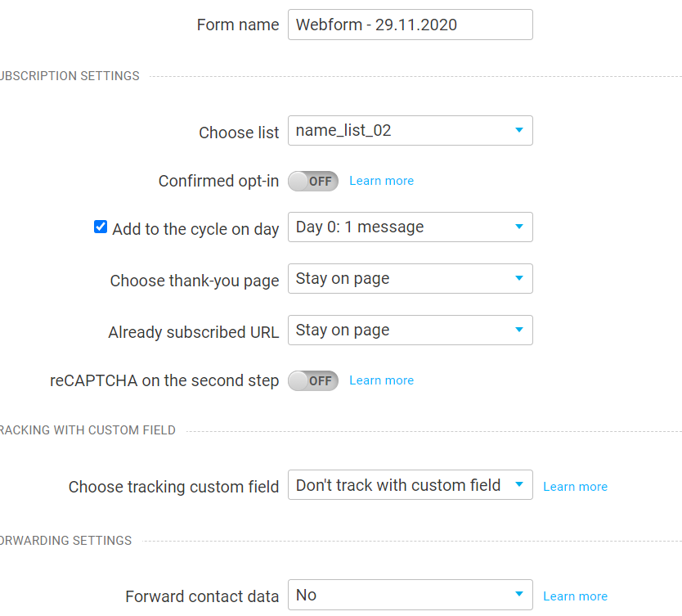Click the arrow icon on thank-you page dropdown

pos(519,278)
